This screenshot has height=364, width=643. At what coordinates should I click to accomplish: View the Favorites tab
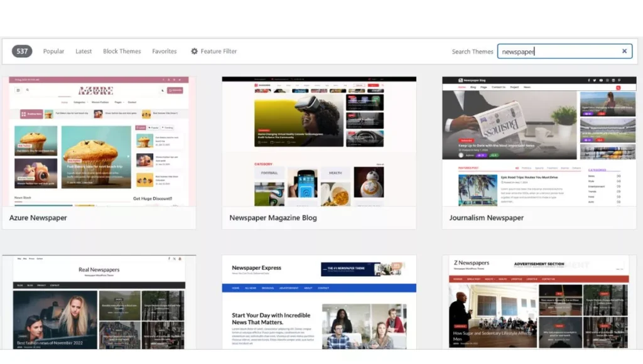click(x=165, y=51)
